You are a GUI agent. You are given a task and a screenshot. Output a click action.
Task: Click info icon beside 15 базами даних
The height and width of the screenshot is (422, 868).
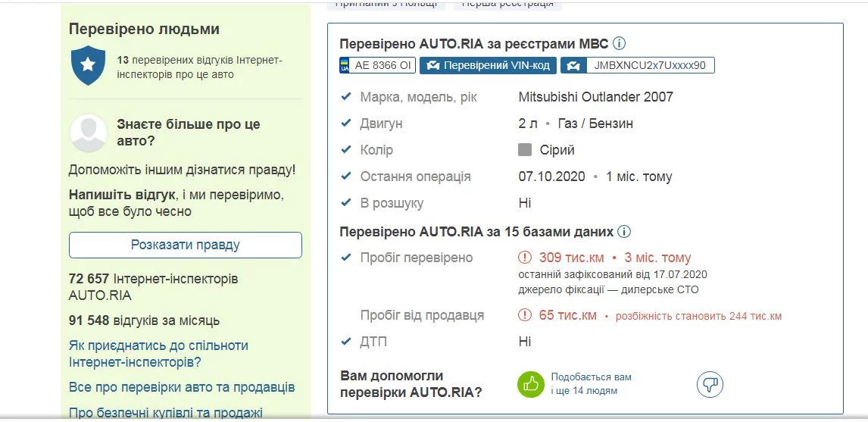coord(624,232)
